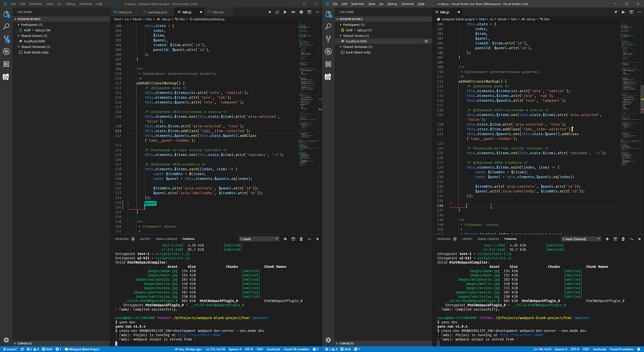Open Source Control icon in right window
This screenshot has width=644, height=352.
(x=328, y=39)
